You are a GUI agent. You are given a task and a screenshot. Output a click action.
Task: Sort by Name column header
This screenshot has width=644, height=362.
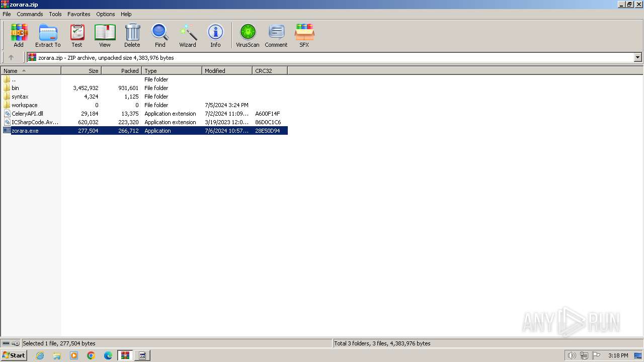click(x=31, y=71)
